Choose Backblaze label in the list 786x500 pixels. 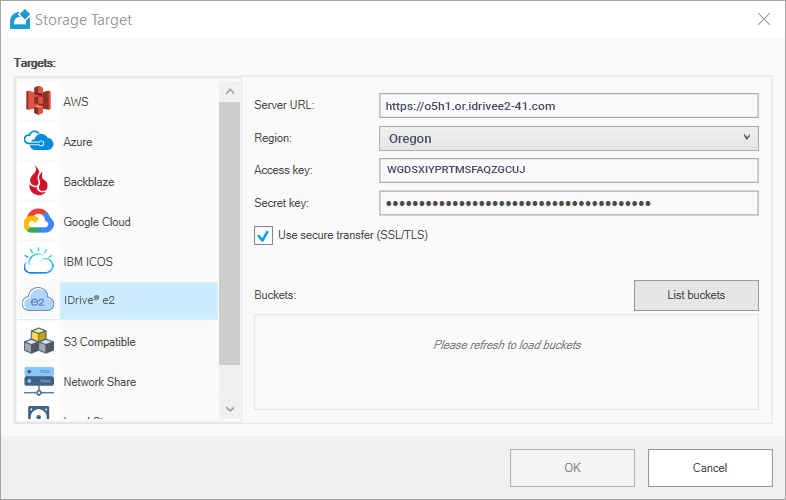(89, 182)
